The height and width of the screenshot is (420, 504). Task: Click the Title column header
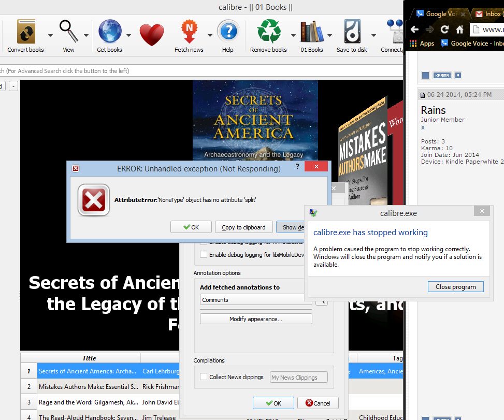tap(89, 358)
